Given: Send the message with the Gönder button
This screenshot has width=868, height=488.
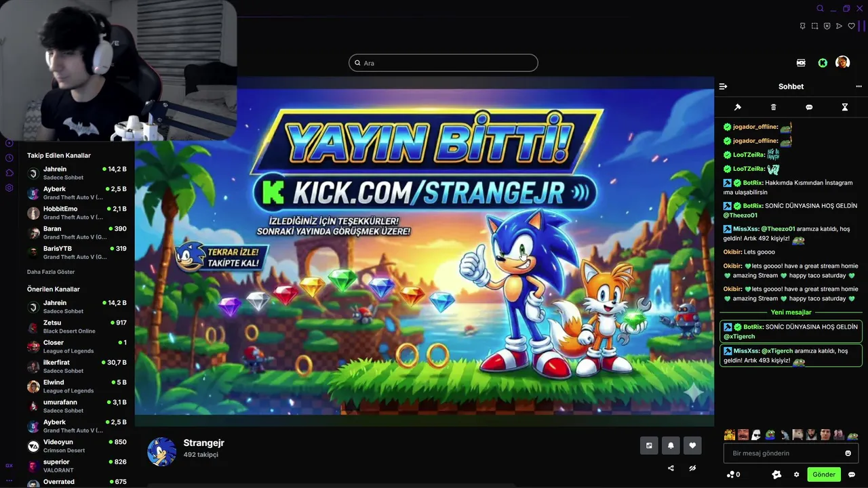Looking at the screenshot, I should (x=824, y=474).
